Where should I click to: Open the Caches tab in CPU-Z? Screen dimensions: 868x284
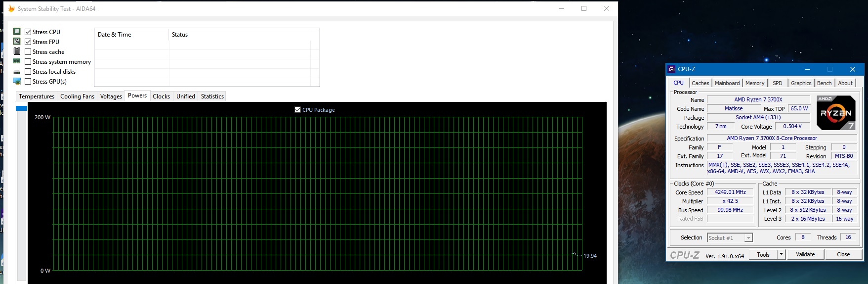[x=700, y=83]
